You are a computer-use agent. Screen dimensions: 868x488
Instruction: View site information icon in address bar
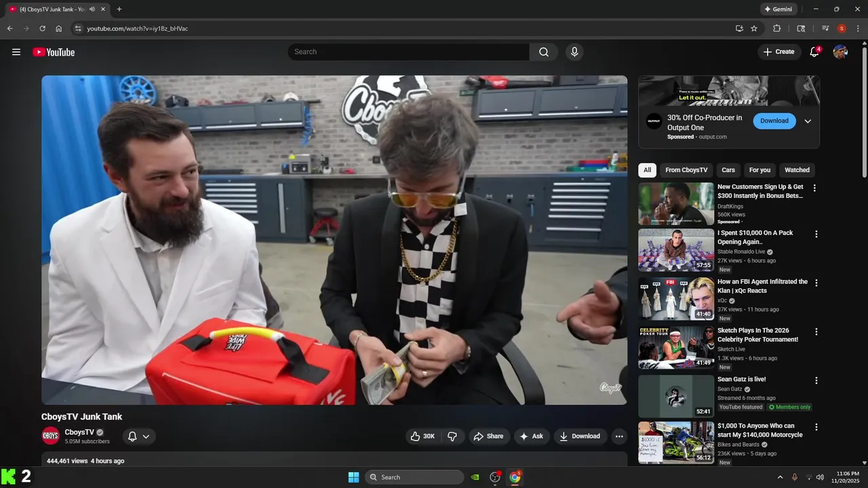point(78,28)
